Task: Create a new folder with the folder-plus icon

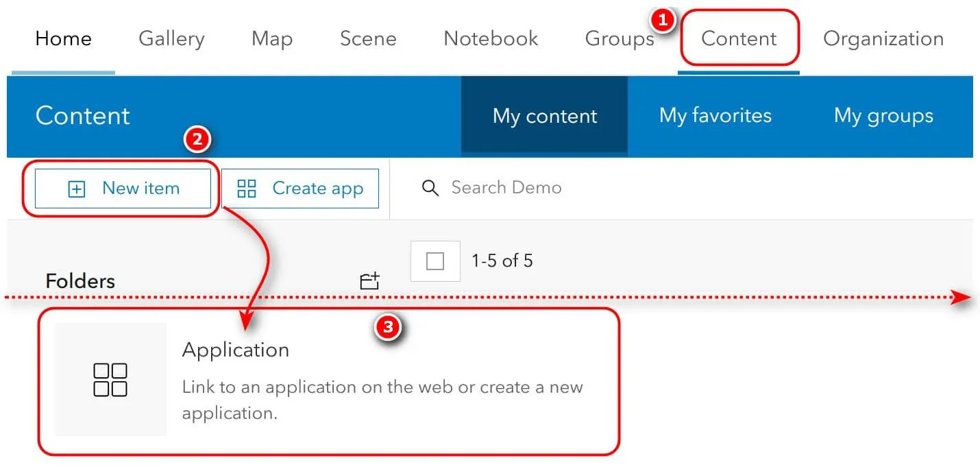Action: tap(369, 280)
